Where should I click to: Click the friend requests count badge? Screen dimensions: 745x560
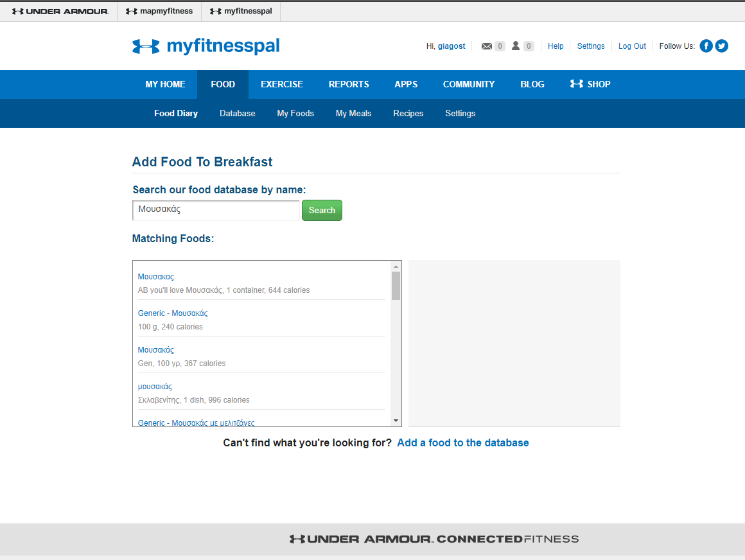[x=529, y=46]
